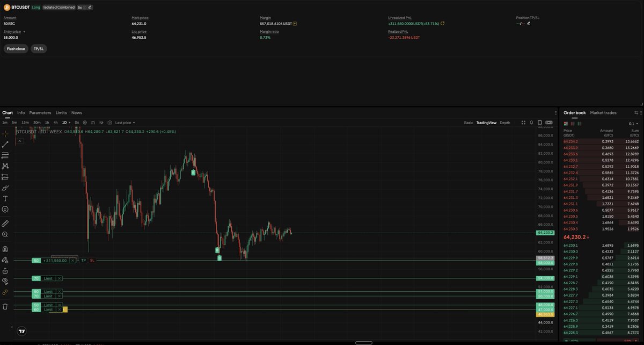Open the Limits tab

[61, 113]
